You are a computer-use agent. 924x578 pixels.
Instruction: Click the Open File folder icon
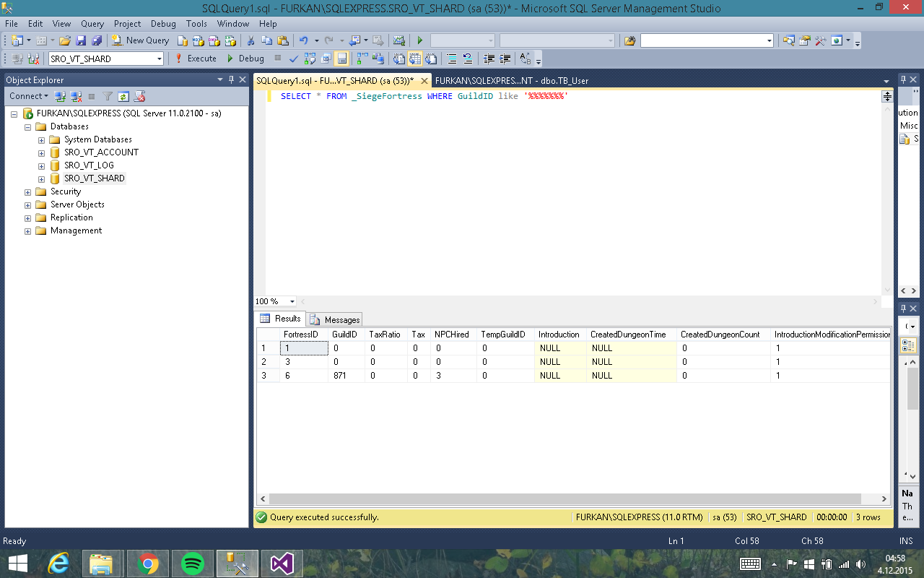tap(65, 40)
